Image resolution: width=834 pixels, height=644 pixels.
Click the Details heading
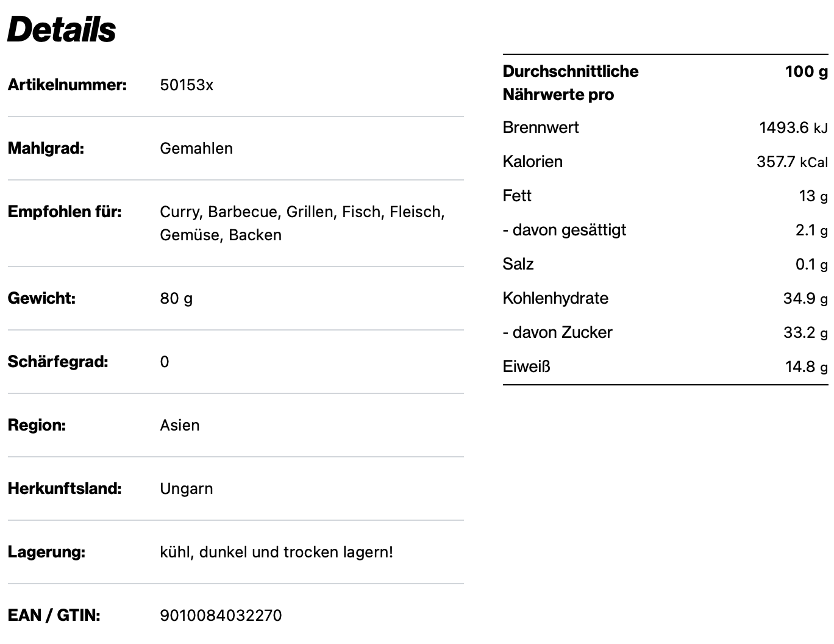coord(62,29)
